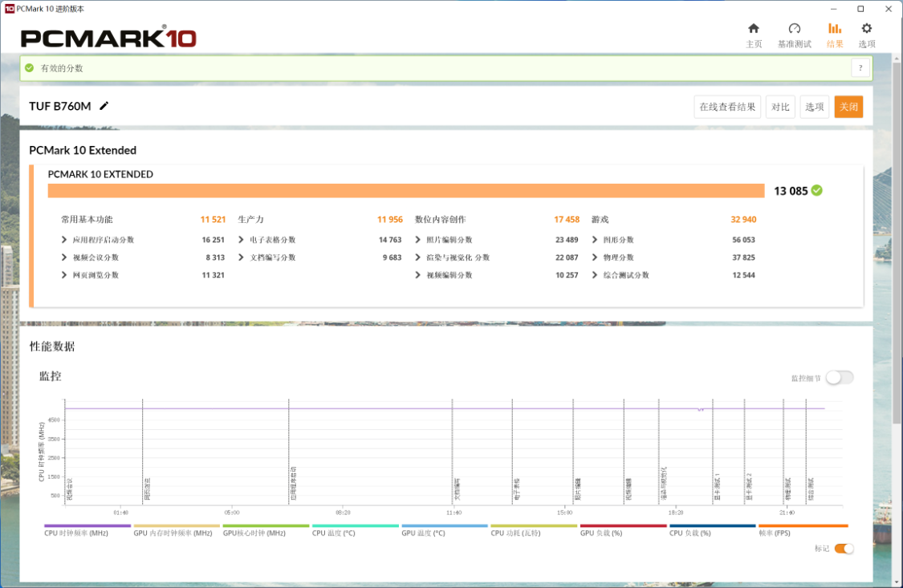Image resolution: width=903 pixels, height=588 pixels.
Task: Select the orange 帧率 (FPS) legend swatch
Action: [803, 526]
